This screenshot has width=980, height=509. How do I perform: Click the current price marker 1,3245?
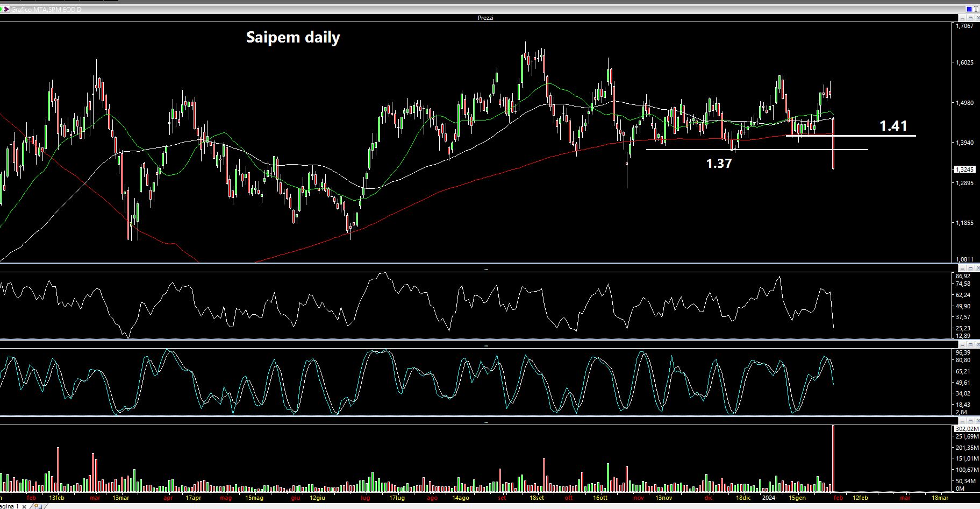pos(965,169)
